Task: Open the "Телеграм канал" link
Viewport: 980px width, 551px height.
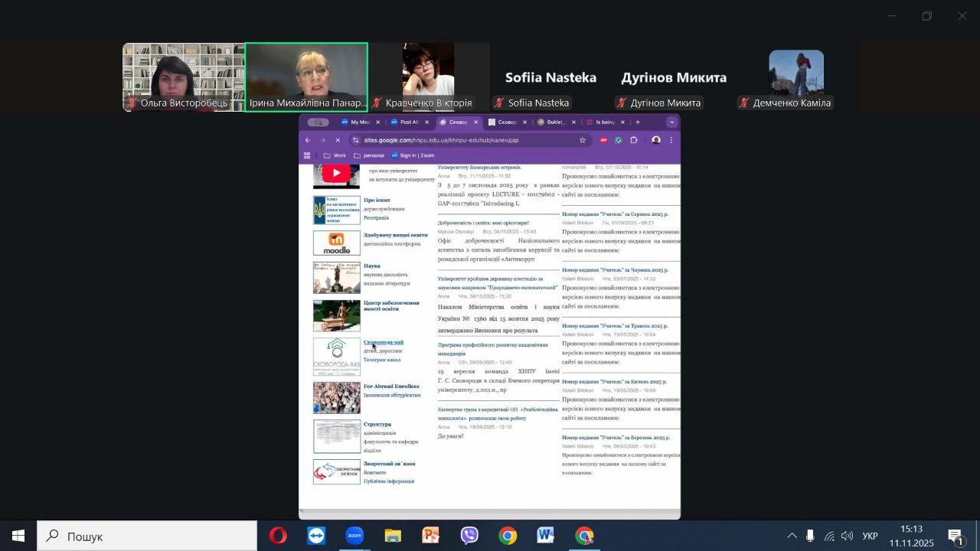Action: point(382,360)
